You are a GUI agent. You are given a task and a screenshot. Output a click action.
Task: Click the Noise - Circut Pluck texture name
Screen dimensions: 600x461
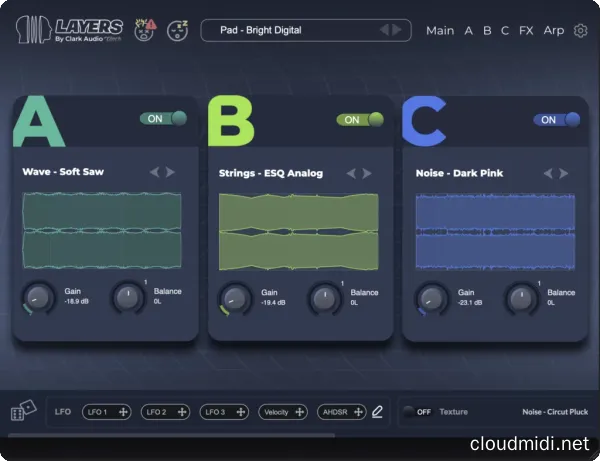point(555,412)
